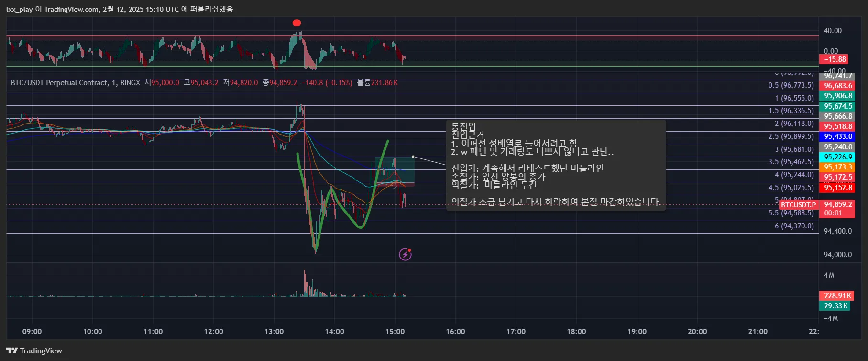Viewport: 868px width, 361px height.
Task: Click the 94,400.0 price scale label
Action: point(838,231)
